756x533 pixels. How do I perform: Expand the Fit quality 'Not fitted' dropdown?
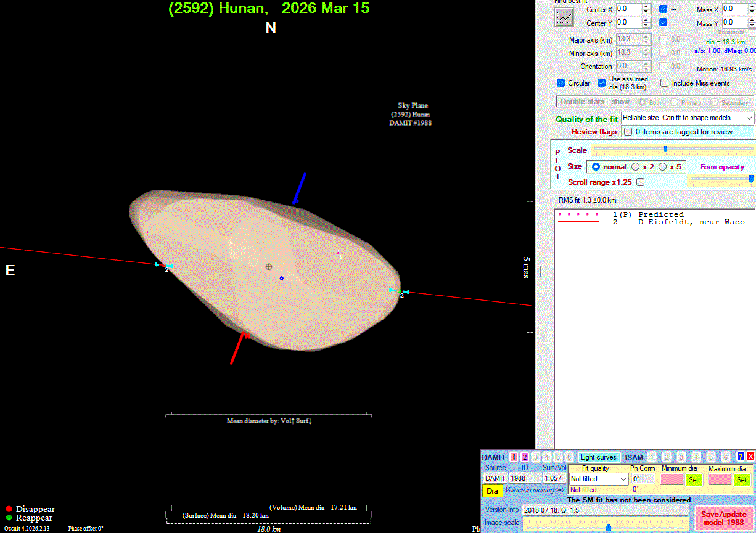point(622,479)
